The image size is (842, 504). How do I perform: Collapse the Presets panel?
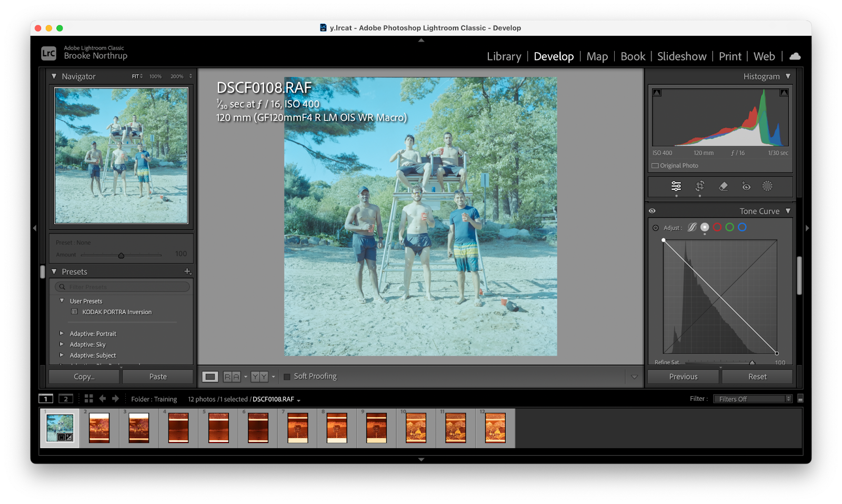54,271
